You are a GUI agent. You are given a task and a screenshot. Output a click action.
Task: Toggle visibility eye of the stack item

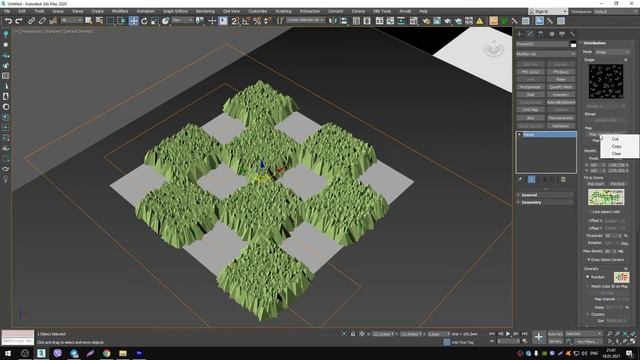pos(520,134)
